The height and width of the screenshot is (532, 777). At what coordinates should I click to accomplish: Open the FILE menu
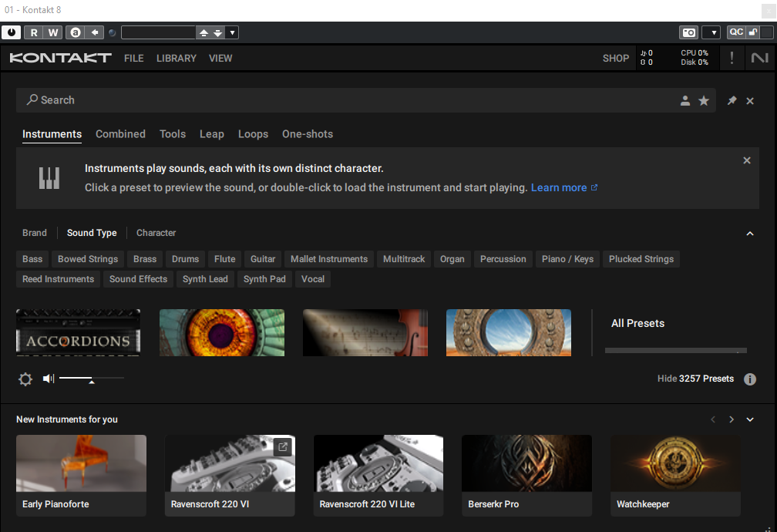pyautogui.click(x=134, y=59)
